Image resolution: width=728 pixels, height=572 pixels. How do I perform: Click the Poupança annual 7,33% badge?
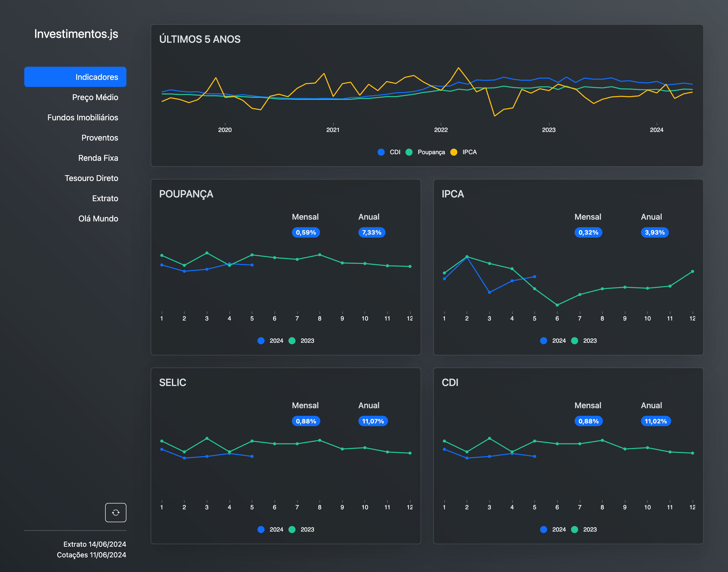click(372, 233)
